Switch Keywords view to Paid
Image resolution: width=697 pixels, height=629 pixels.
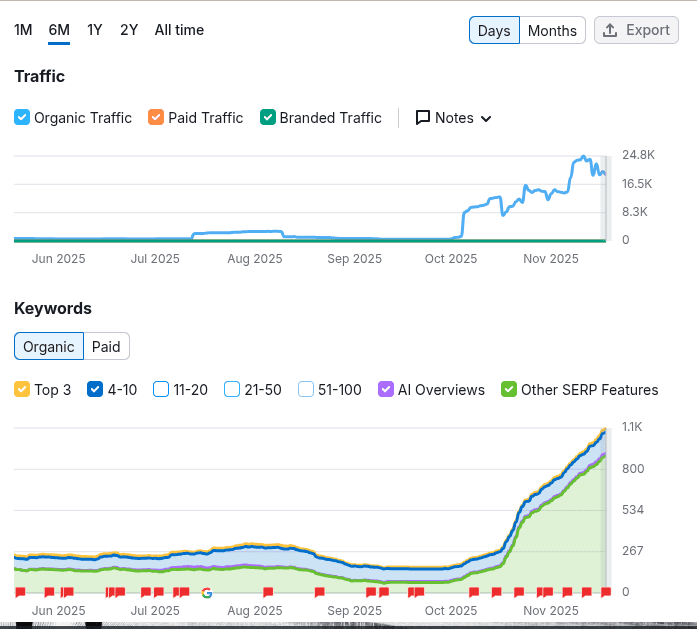[x=106, y=347]
